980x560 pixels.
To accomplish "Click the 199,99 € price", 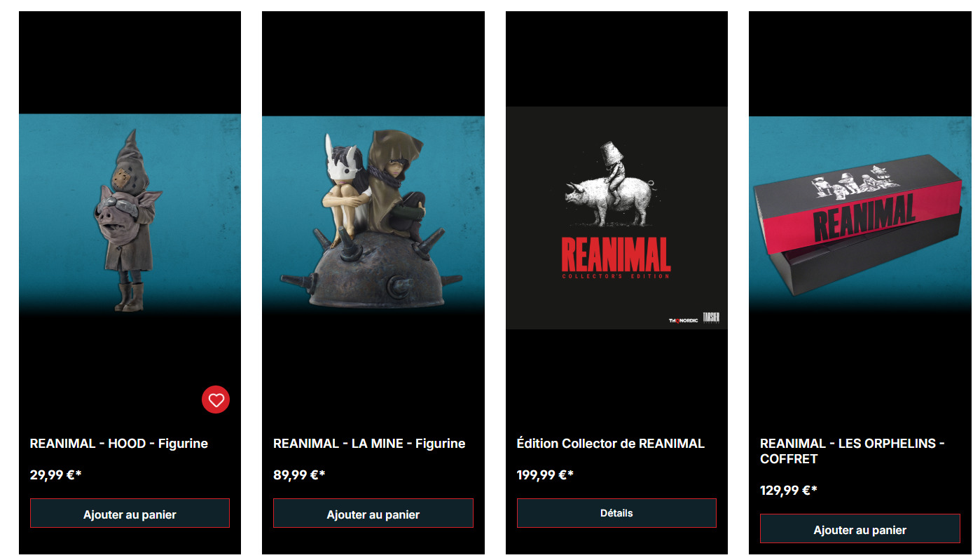I will coord(546,475).
